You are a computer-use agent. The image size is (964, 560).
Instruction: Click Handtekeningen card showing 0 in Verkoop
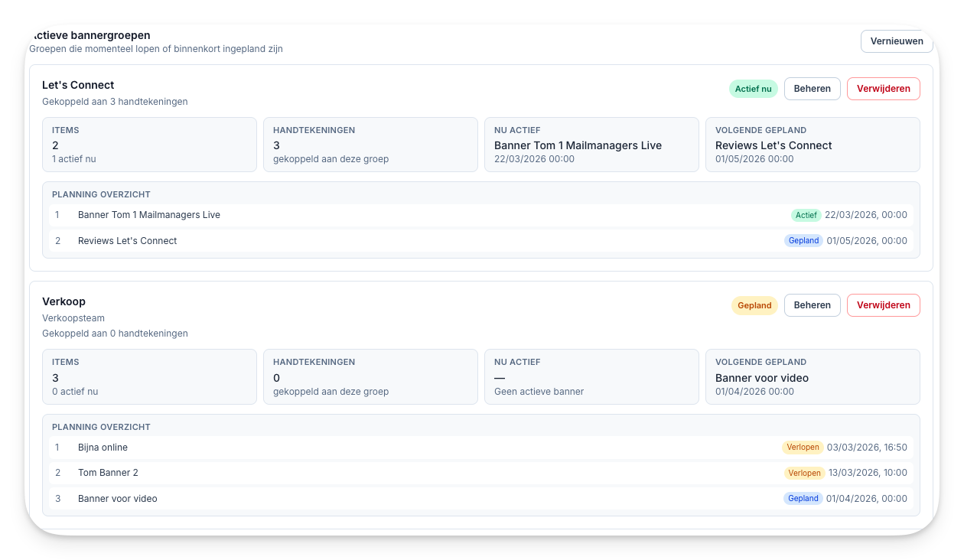(370, 377)
